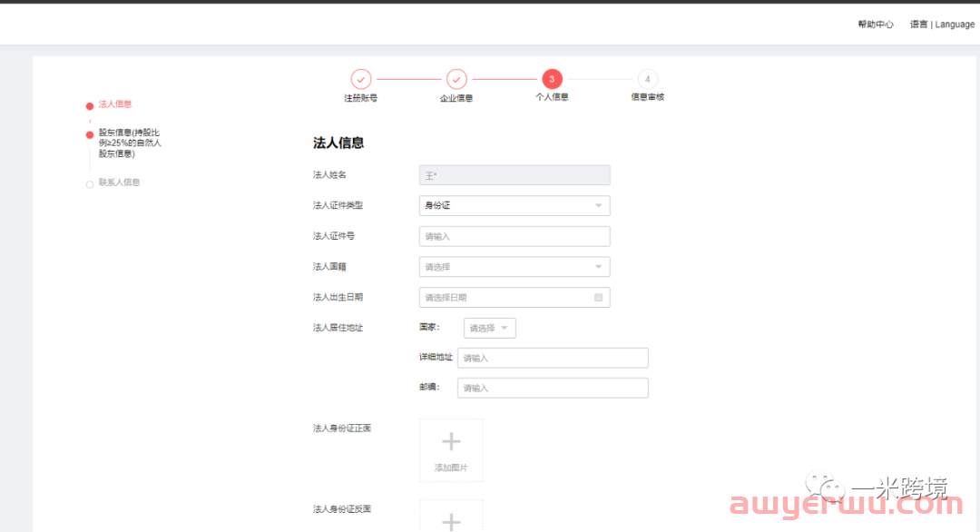The width and height of the screenshot is (980, 532).
Task: Click calendar icon in 法人出生日期 field
Action: tap(598, 297)
